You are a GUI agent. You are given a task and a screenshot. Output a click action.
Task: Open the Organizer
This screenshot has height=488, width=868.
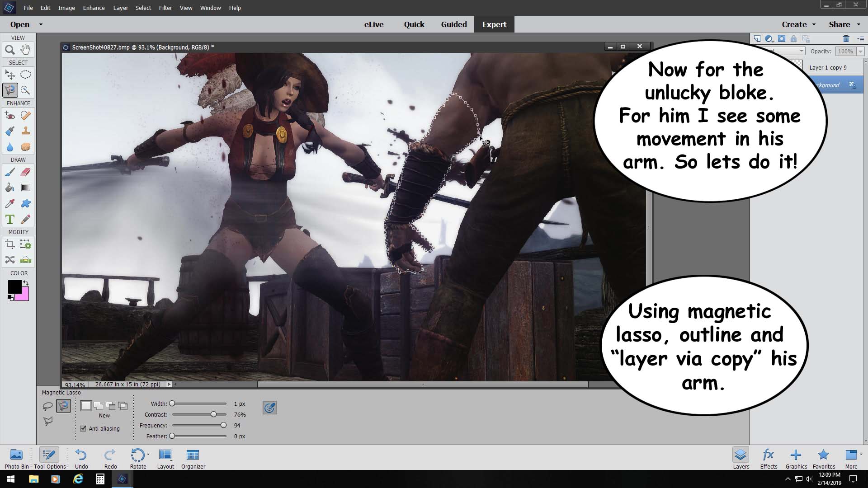(193, 458)
